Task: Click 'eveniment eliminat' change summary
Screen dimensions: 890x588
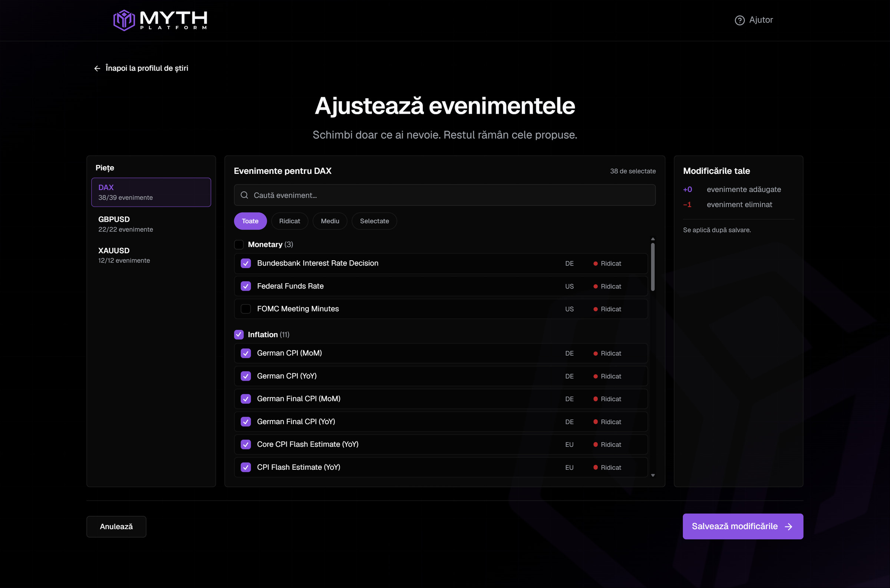Action: 739,204
